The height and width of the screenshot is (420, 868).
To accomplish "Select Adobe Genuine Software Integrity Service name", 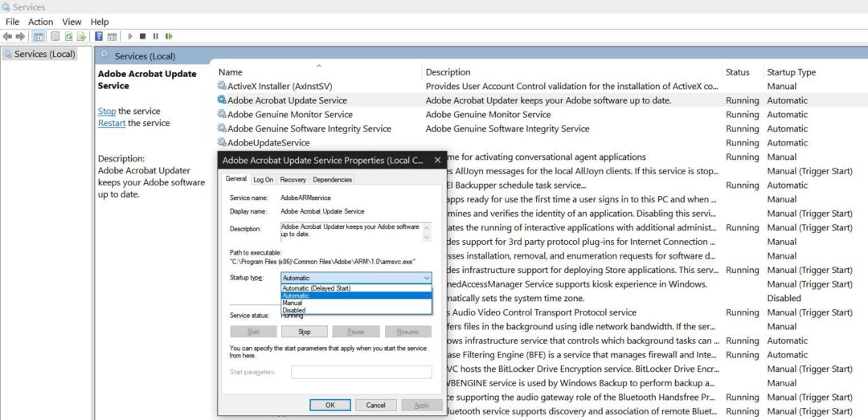I will 309,128.
